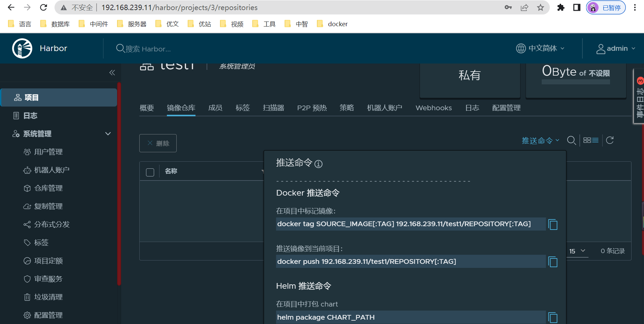
Task: Click the 删除 button
Action: click(158, 143)
